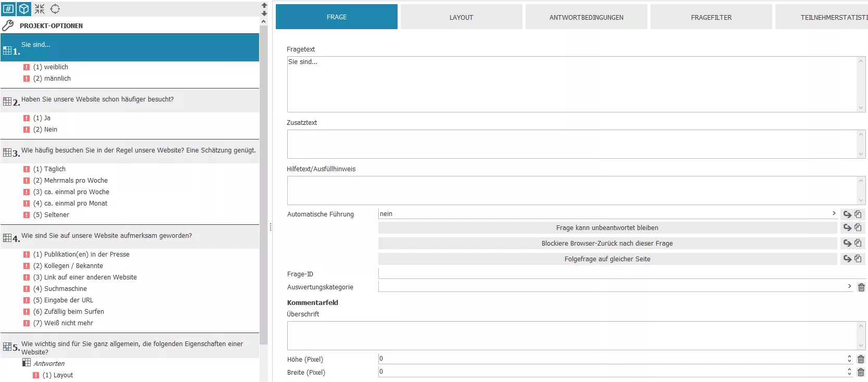Toggle 'Frage kann unbeantwortet bleiben'
This screenshot has height=382, width=868.
[x=607, y=228]
